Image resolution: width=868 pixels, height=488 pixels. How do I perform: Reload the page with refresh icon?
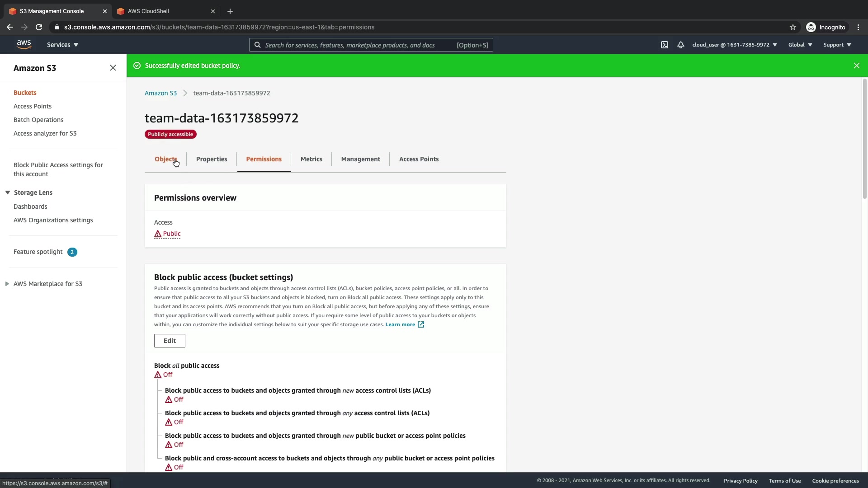pyautogui.click(x=39, y=27)
